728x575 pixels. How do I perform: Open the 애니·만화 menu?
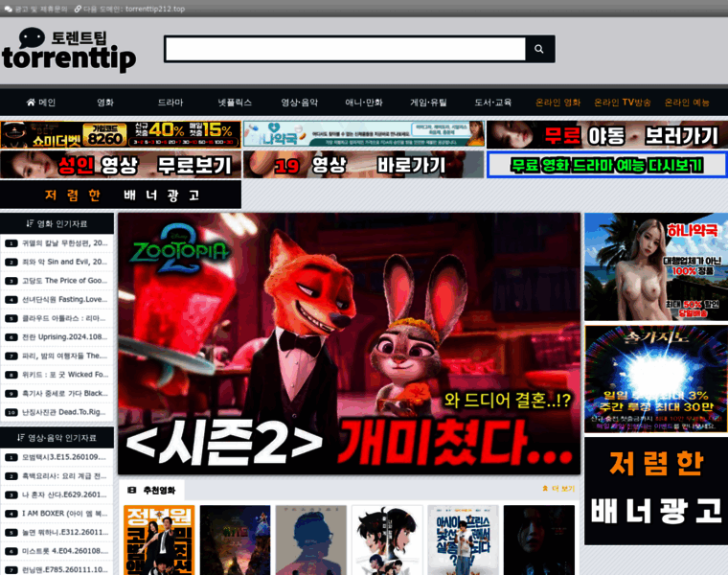coord(364,103)
